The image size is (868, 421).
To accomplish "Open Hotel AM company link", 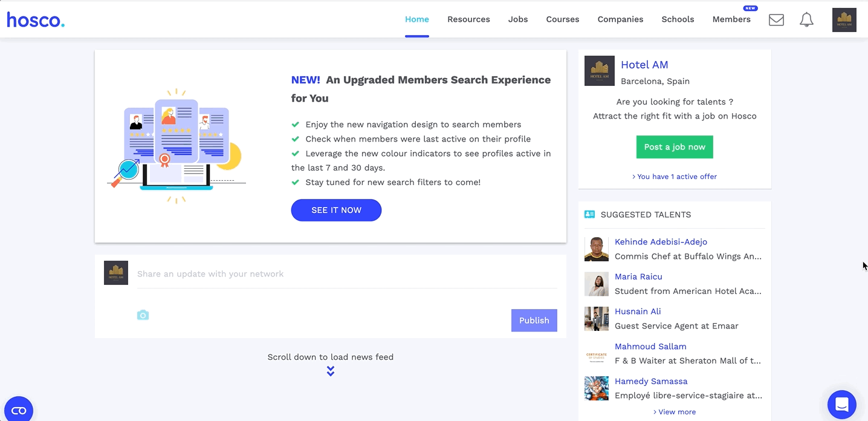I will 644,65.
